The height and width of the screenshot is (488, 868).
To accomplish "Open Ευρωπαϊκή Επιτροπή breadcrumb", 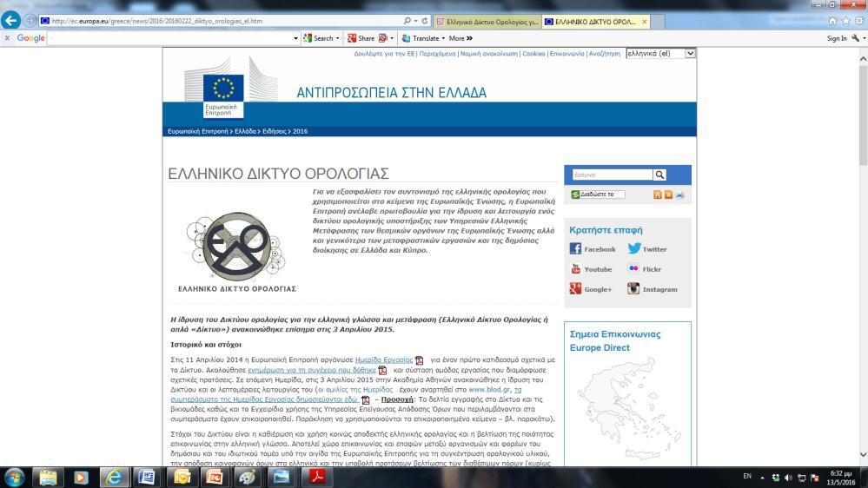I will click(197, 131).
